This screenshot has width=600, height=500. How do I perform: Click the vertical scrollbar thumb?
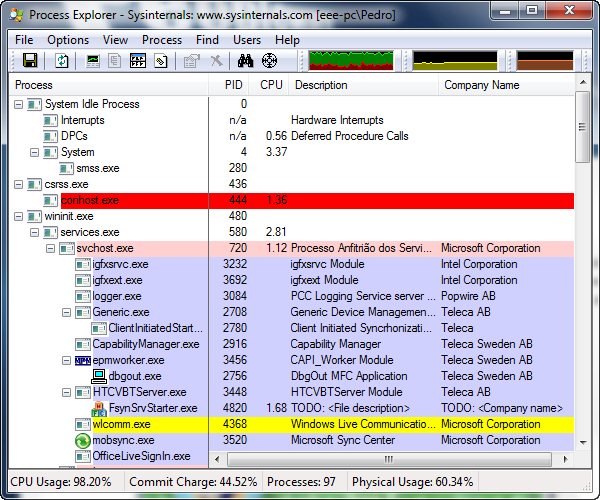click(x=583, y=127)
